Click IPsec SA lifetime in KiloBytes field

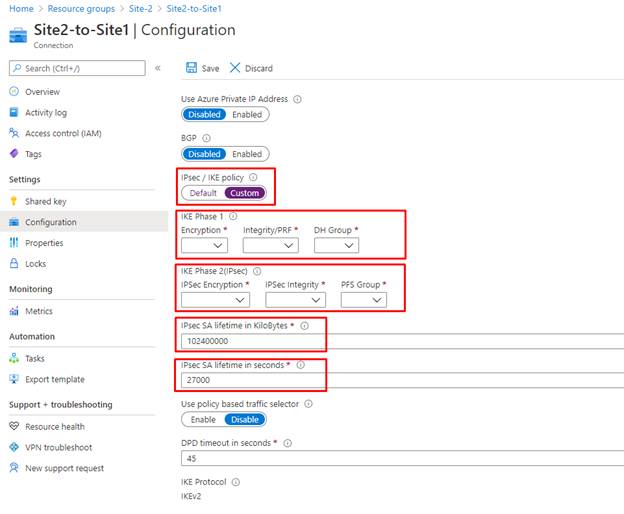[x=402, y=341]
